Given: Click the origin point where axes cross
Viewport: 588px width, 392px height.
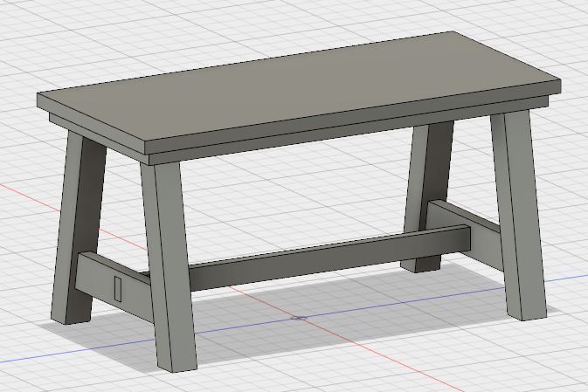Looking at the screenshot, I should click(300, 318).
